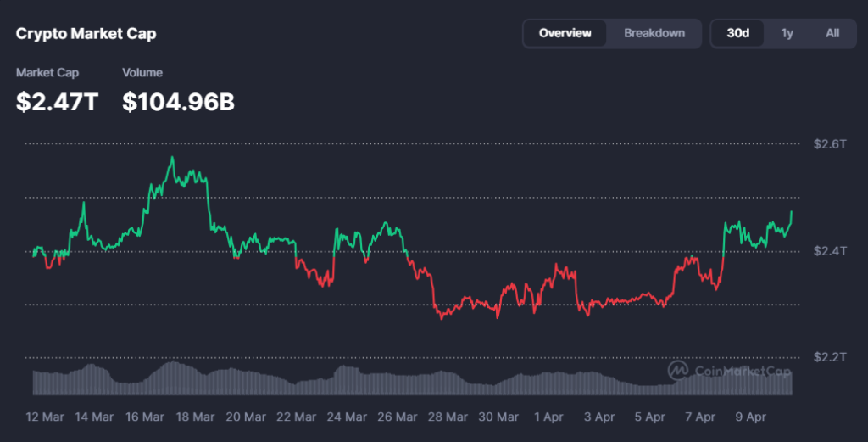868x442 pixels.
Task: Click the 1 Apr date marker
Action: pyautogui.click(x=550, y=417)
